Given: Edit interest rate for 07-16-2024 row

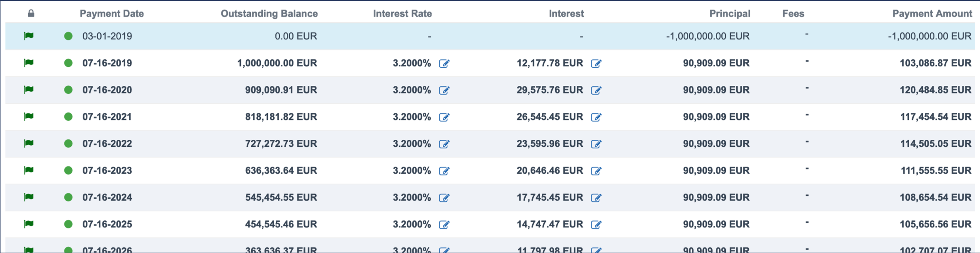Looking at the screenshot, I should (x=444, y=198).
